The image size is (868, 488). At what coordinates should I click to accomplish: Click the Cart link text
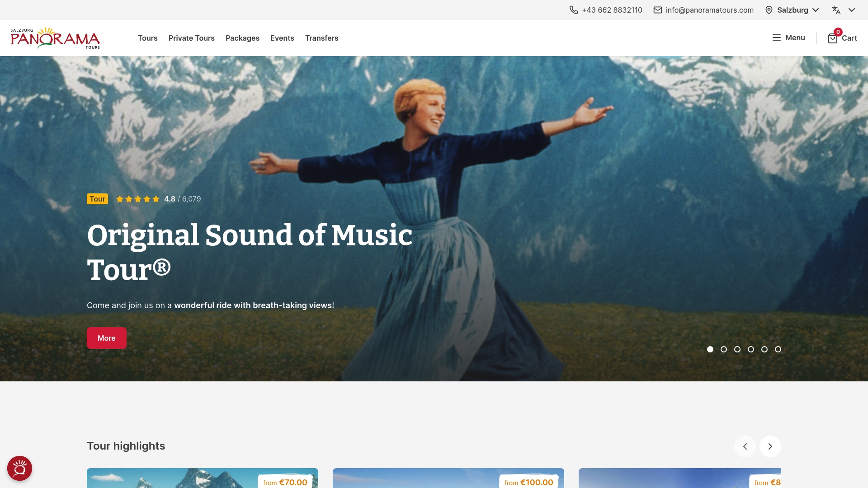849,38
